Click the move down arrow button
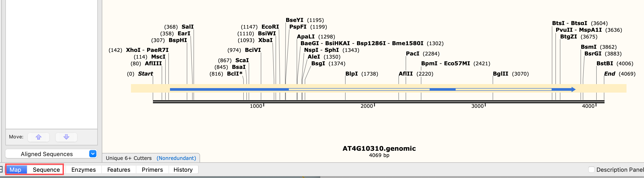This screenshot has height=178, width=644. [66, 137]
